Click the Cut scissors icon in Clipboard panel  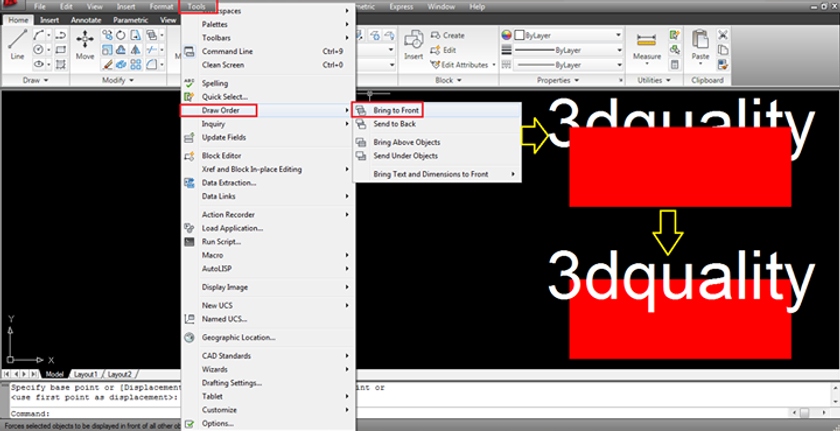coord(723,35)
